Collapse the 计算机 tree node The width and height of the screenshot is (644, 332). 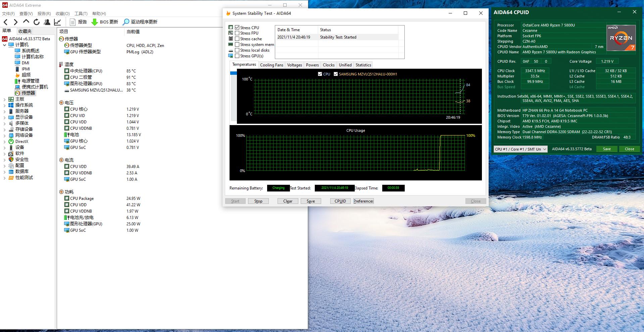4,45
